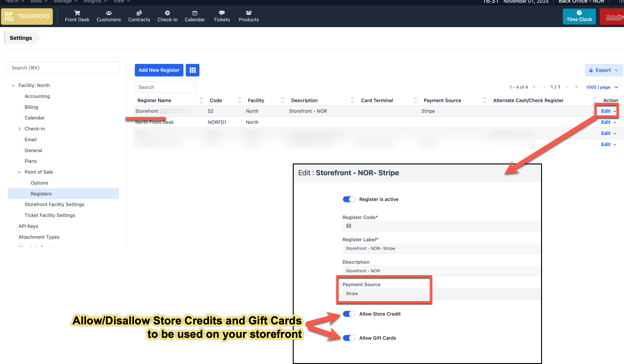Image resolution: width=624 pixels, height=364 pixels.
Task: Open the Products box icon
Action: [x=248, y=13]
